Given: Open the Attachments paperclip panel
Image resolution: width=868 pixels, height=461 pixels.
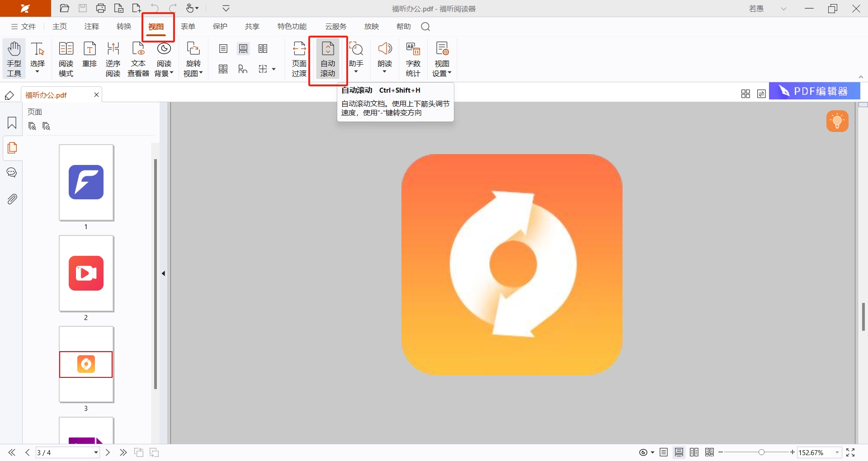Looking at the screenshot, I should coord(12,199).
